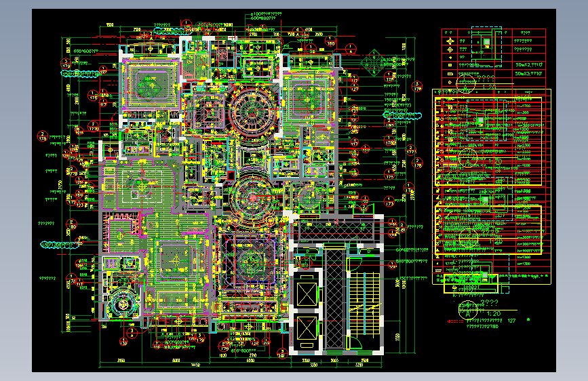Click the '127' number below the legend
Screen dimensions: 588x381
pos(511,321)
